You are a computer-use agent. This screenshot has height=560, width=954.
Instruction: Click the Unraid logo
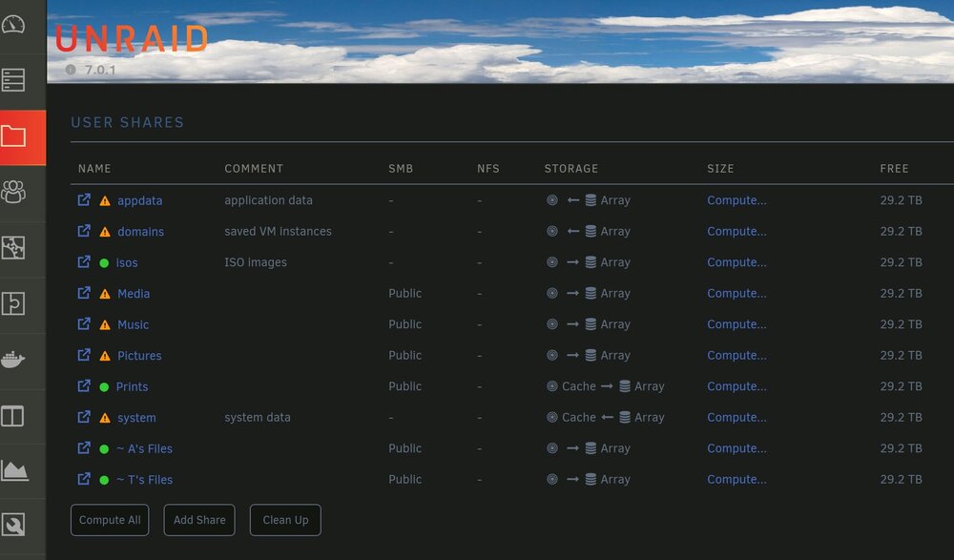(x=132, y=38)
